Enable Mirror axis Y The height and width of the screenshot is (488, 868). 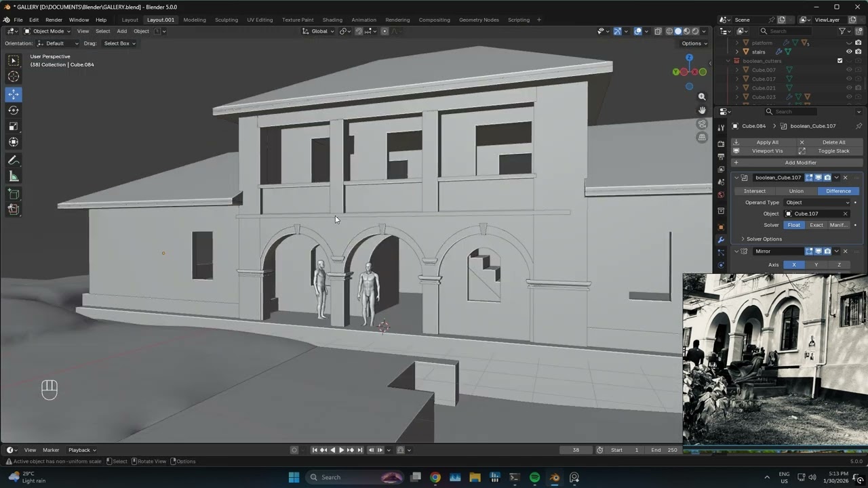[x=816, y=265]
